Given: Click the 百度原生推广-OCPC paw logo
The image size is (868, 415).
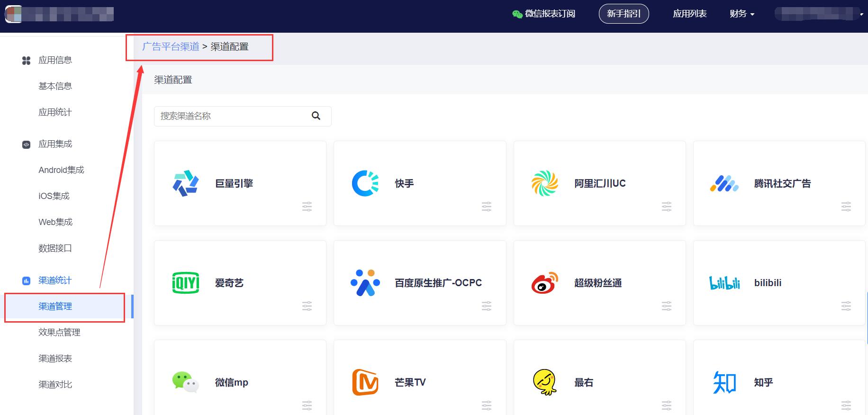Looking at the screenshot, I should coord(365,283).
